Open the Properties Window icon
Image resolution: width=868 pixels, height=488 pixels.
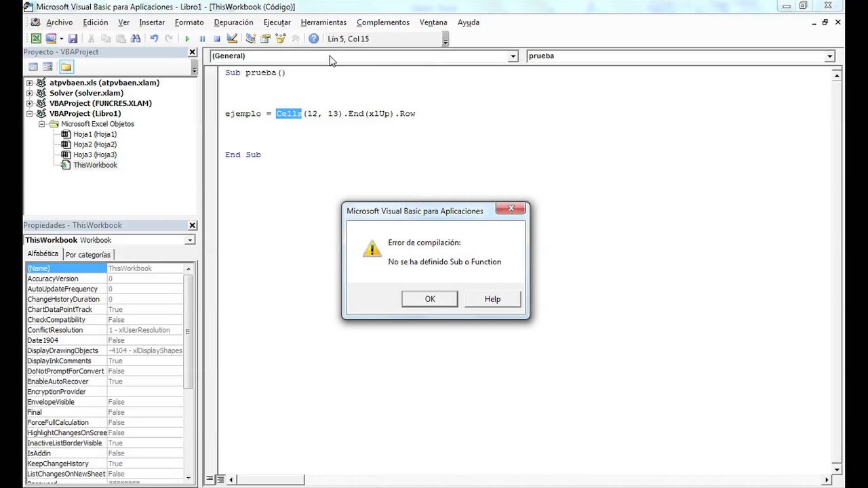click(265, 39)
